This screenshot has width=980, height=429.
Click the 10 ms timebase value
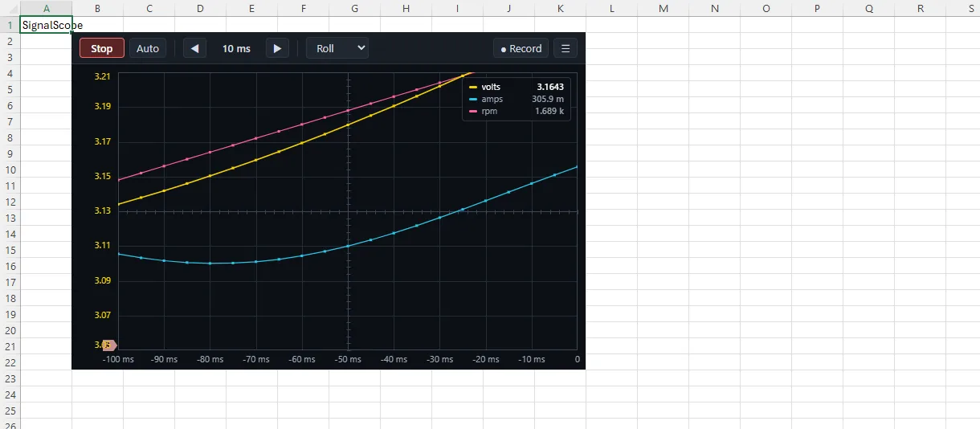point(236,48)
